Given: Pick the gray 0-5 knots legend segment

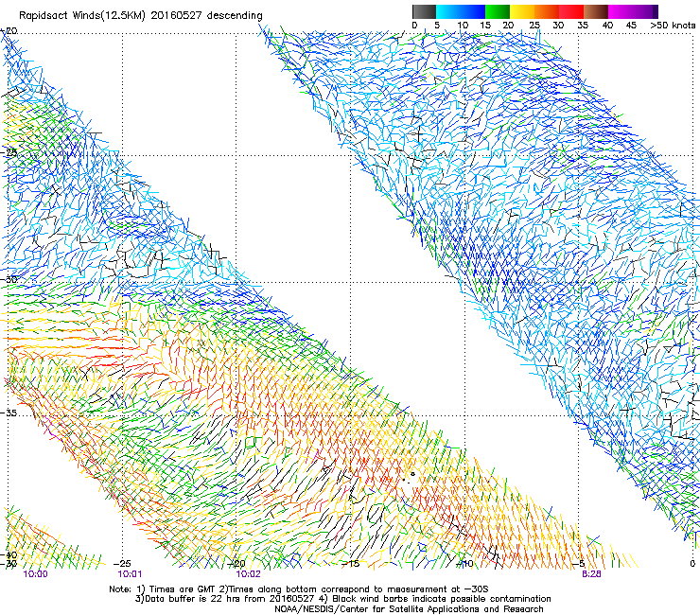Looking at the screenshot, I should pyautogui.click(x=425, y=11).
